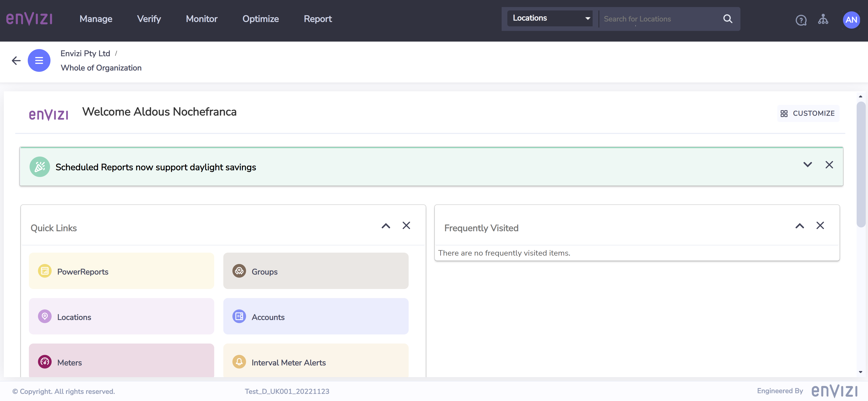Click the Locations purple pin icon

point(45,316)
